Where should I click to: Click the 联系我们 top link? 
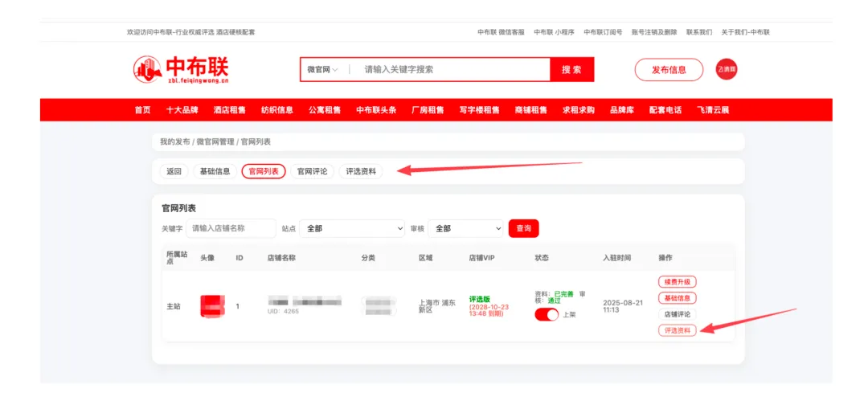pyautogui.click(x=699, y=33)
